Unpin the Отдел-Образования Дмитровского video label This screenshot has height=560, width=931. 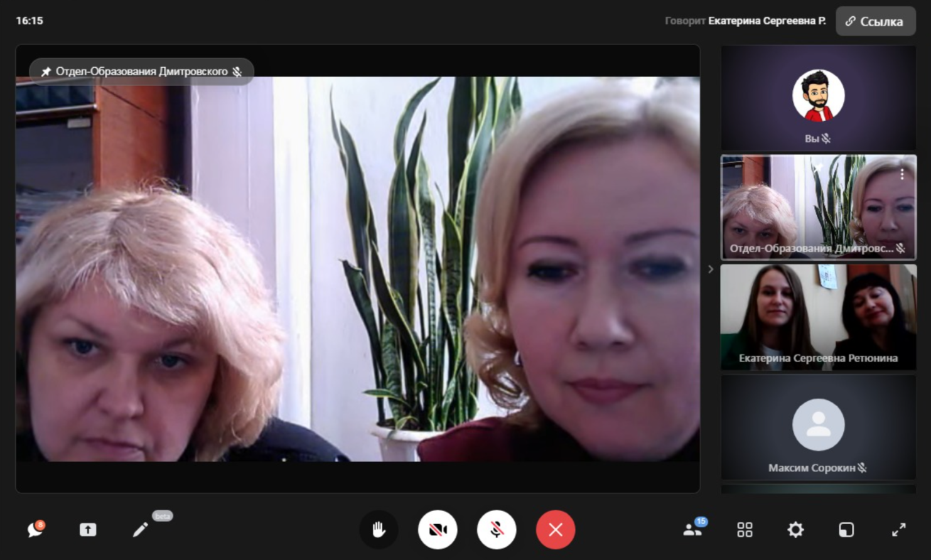[46, 72]
